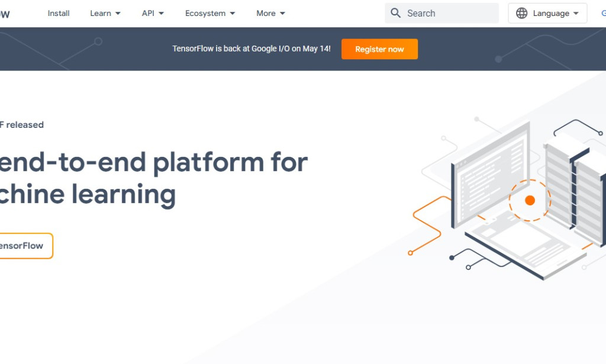The height and width of the screenshot is (364, 606).
Task: Click the chevron beside More
Action: click(282, 13)
